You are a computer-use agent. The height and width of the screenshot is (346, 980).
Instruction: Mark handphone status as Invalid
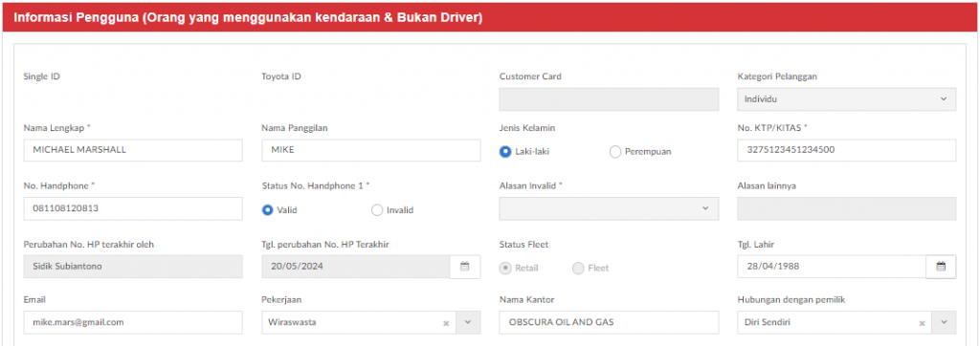(377, 210)
